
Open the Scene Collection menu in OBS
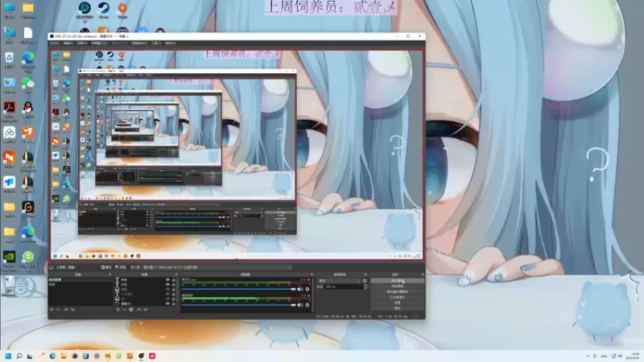coord(139,43)
